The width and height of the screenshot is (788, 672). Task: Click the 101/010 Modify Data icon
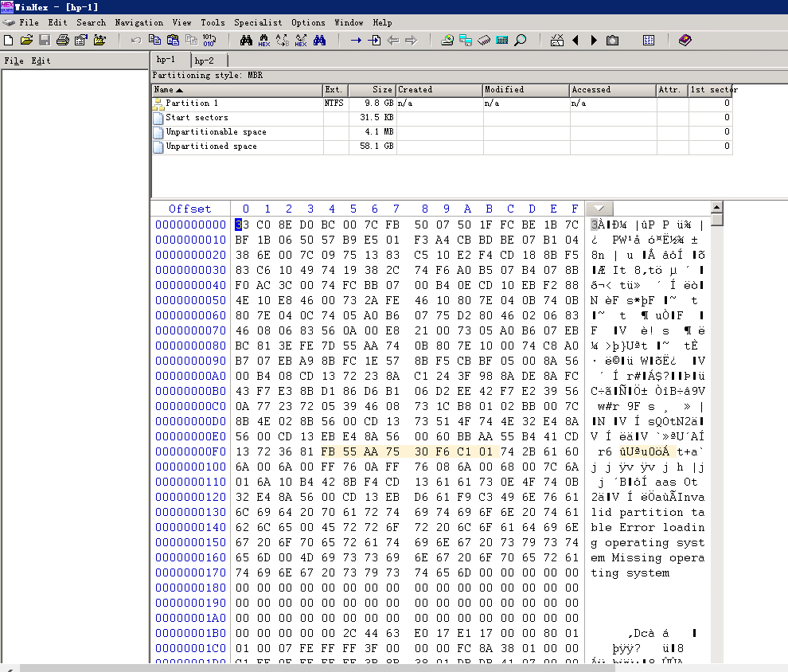(x=209, y=41)
